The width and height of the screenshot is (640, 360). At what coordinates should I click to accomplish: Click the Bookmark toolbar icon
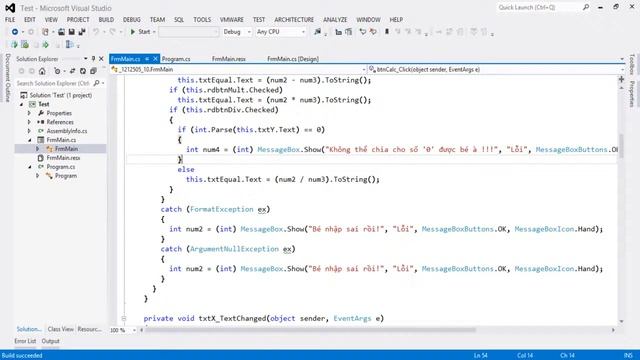point(387,31)
